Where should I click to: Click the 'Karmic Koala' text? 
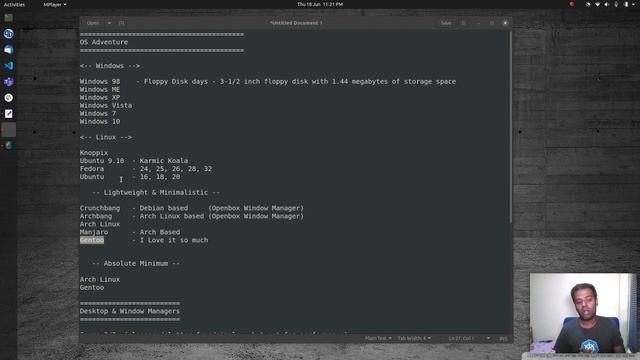coord(164,161)
